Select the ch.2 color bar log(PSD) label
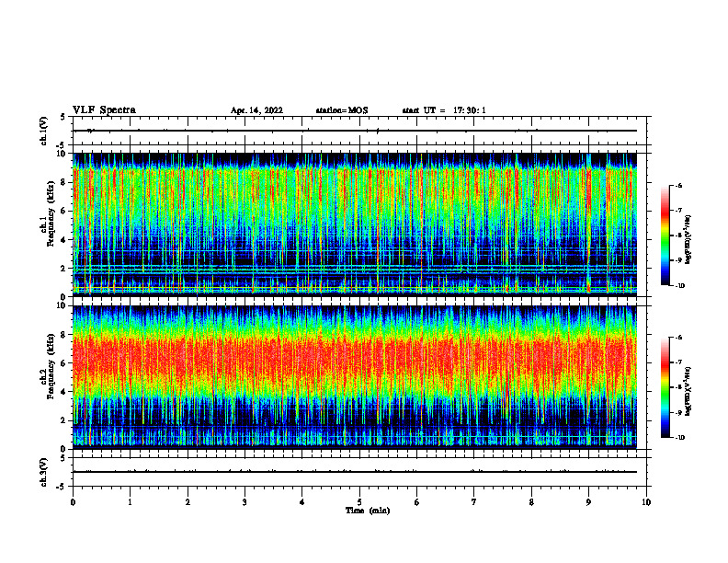 click(688, 391)
